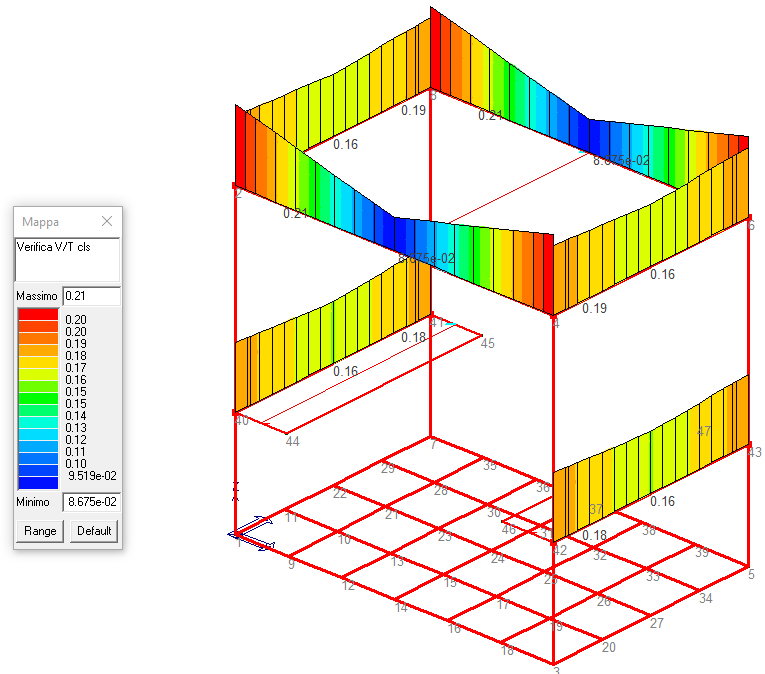Click the swatch beside legend value 0.14

[38, 410]
